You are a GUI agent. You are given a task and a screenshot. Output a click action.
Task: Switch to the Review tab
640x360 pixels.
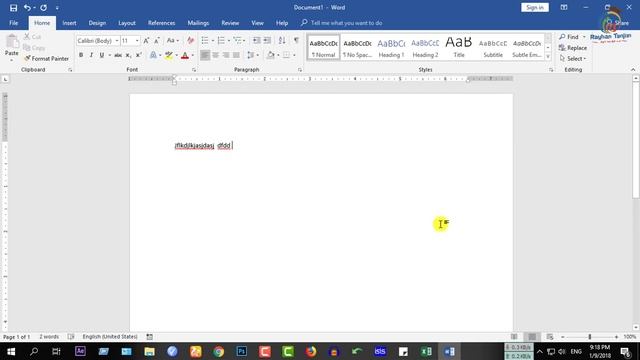[x=230, y=23]
